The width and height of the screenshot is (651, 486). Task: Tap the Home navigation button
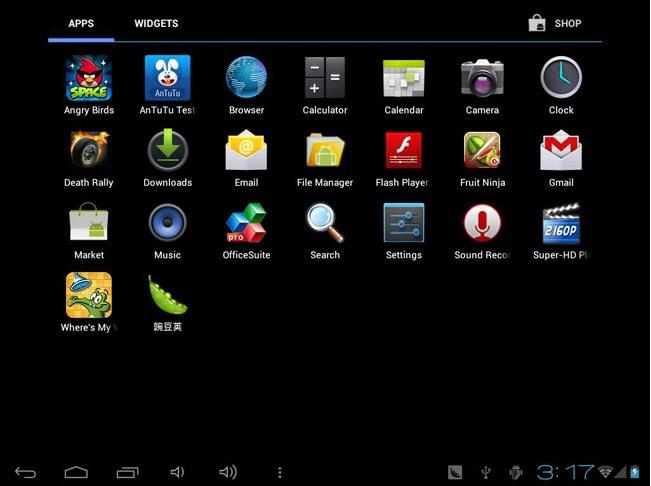(x=76, y=472)
